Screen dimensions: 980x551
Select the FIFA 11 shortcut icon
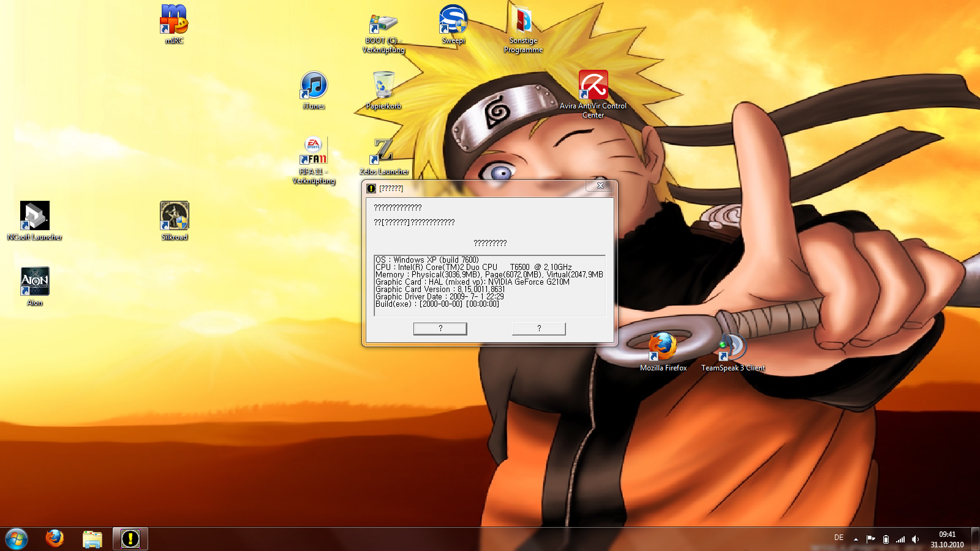pyautogui.click(x=314, y=151)
